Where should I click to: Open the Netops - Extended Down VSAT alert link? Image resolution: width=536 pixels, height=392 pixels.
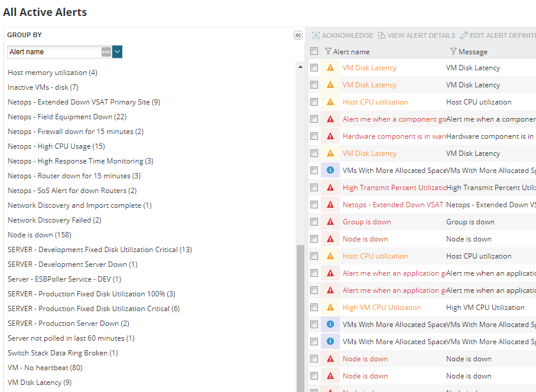(x=394, y=204)
